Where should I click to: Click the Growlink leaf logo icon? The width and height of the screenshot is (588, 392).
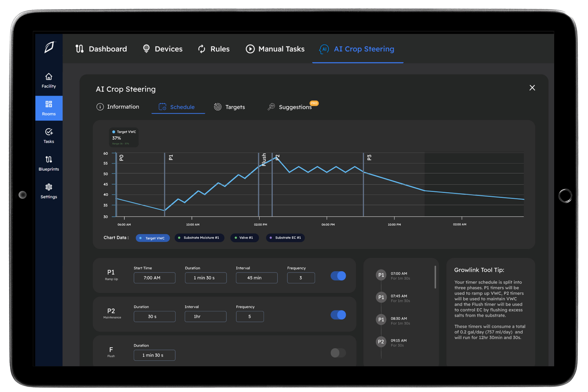click(49, 47)
